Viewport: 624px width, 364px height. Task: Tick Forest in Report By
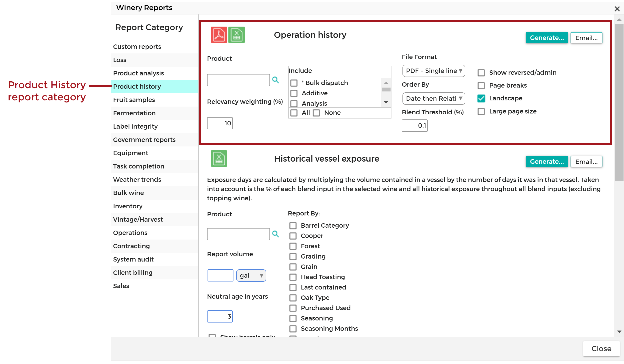click(x=293, y=246)
